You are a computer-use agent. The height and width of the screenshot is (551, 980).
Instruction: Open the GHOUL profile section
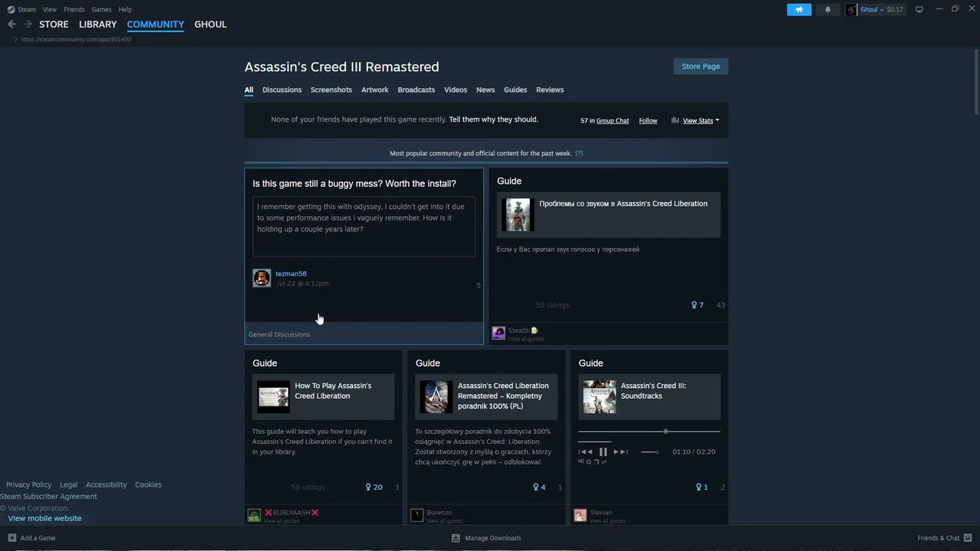coord(211,24)
